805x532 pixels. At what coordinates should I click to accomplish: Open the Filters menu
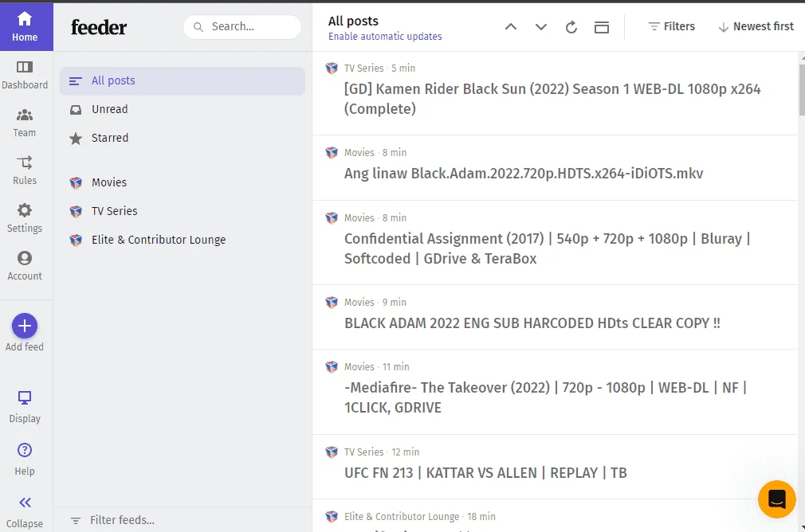672,26
